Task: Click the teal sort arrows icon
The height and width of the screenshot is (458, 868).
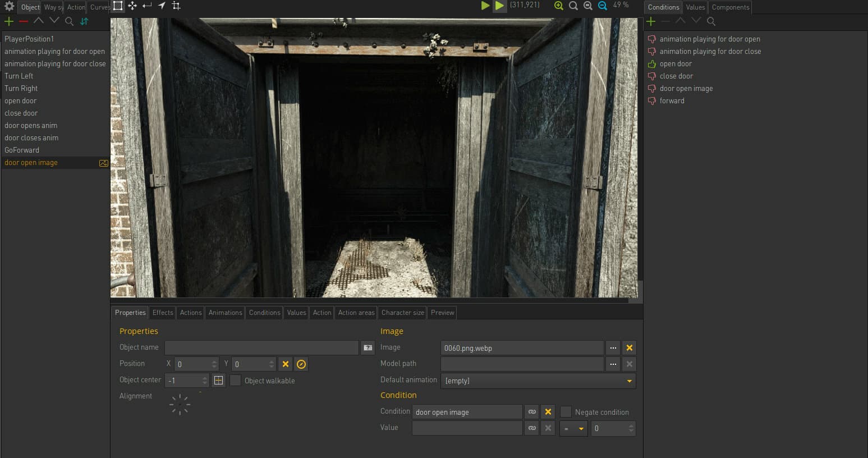Action: pyautogui.click(x=84, y=21)
